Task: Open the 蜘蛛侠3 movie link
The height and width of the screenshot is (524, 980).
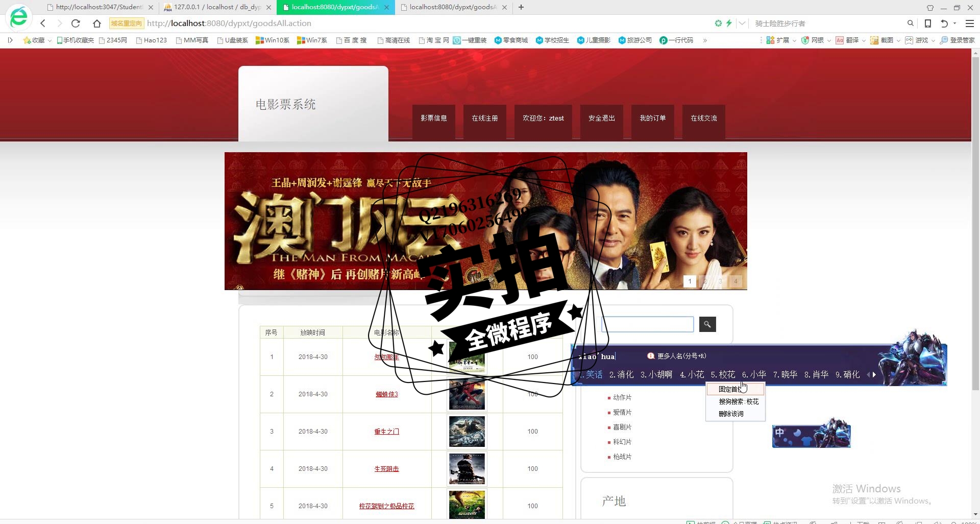Action: coord(386,394)
